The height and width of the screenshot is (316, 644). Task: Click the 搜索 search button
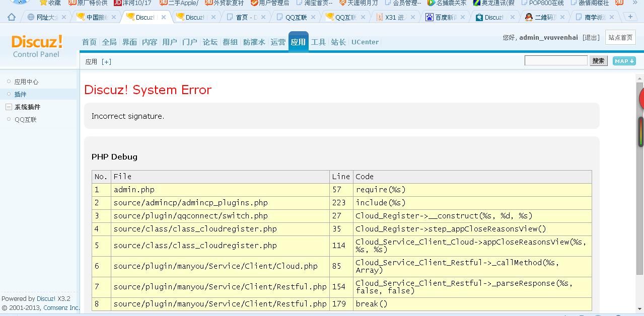pos(598,61)
